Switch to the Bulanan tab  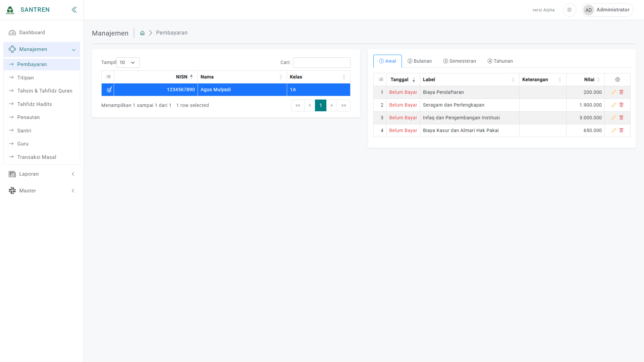tap(420, 61)
